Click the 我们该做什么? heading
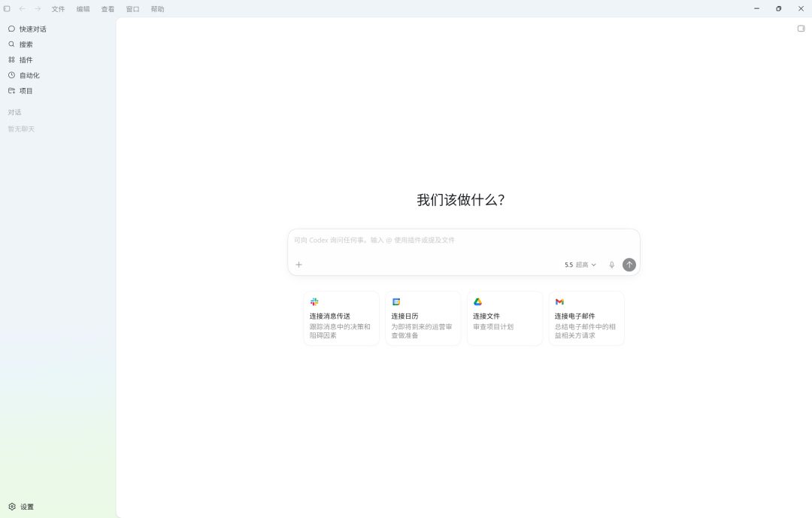Screen dimensions: 812x518 (x=461, y=200)
